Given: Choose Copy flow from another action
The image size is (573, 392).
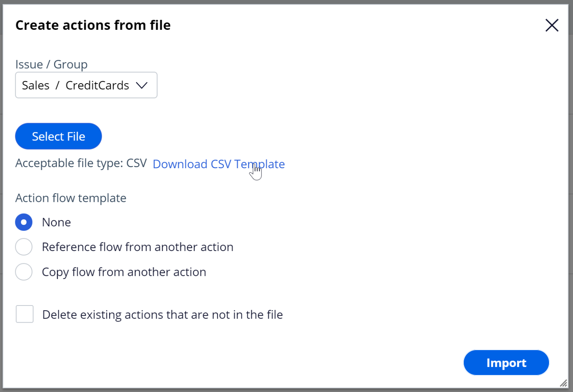Looking at the screenshot, I should point(24,272).
